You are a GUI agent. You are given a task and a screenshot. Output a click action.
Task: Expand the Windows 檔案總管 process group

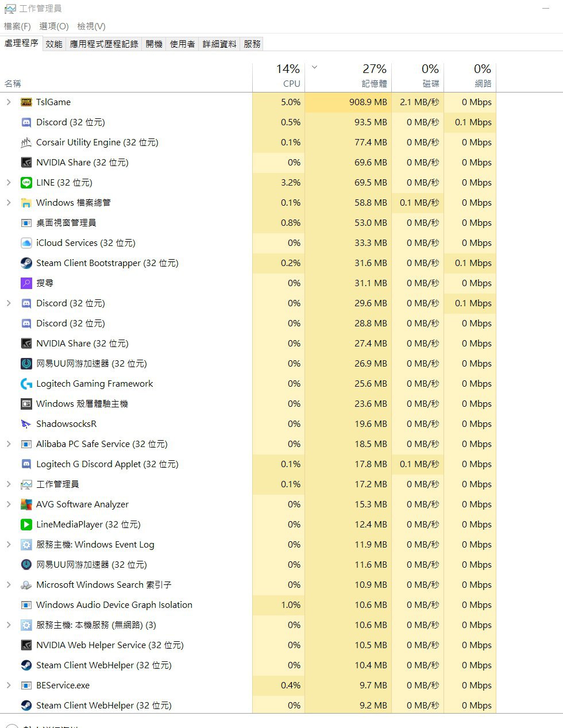click(x=9, y=203)
